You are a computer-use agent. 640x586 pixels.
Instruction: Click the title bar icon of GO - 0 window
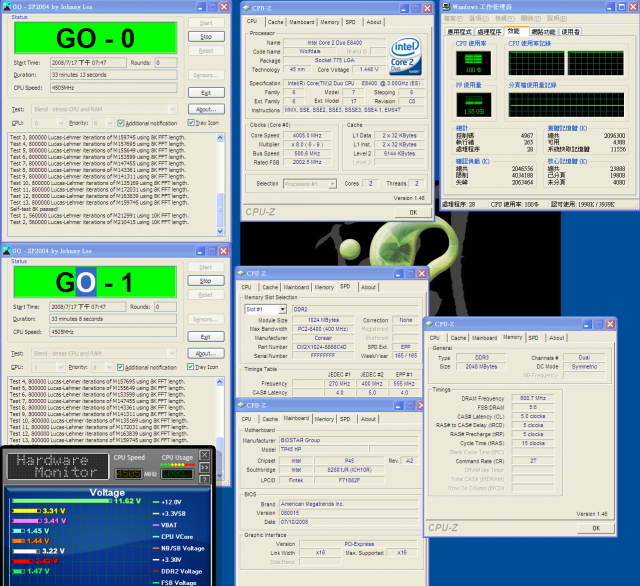[x=7, y=7]
